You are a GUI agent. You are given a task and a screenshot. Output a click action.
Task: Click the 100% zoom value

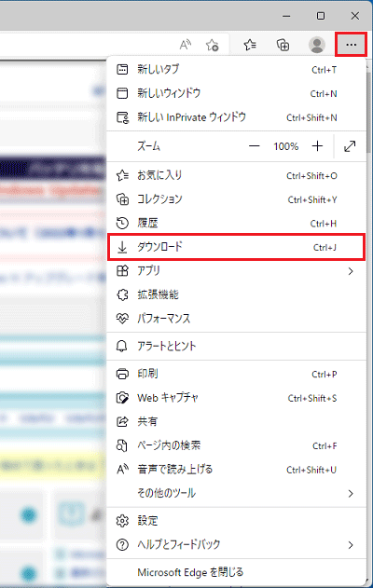(286, 146)
